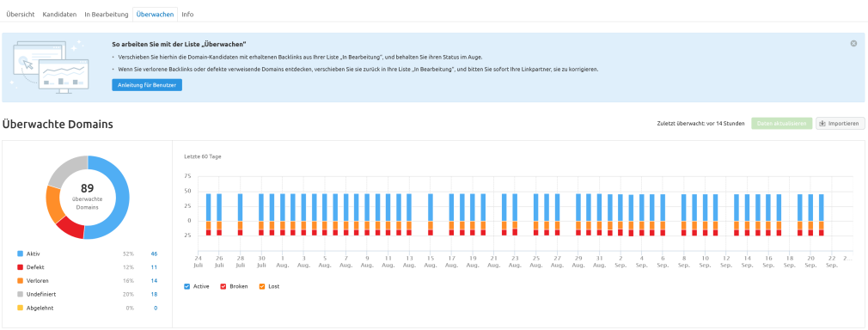Toggle the Lost series checkbox

click(262, 286)
